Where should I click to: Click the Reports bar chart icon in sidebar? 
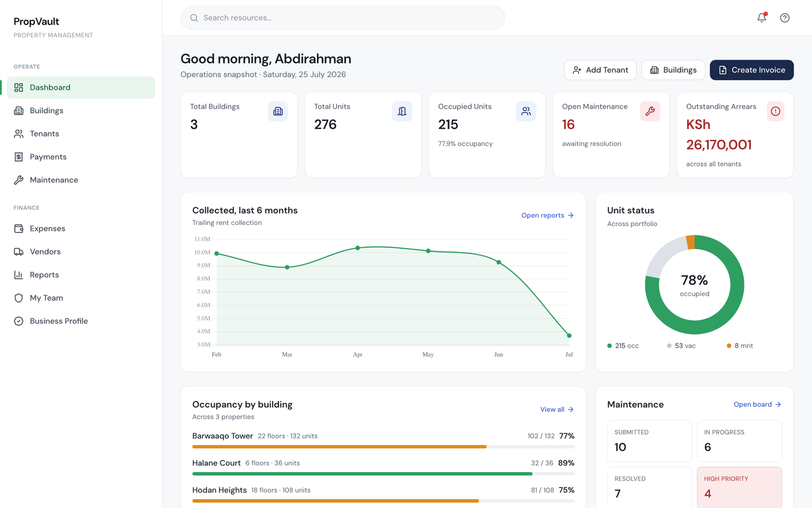19,275
